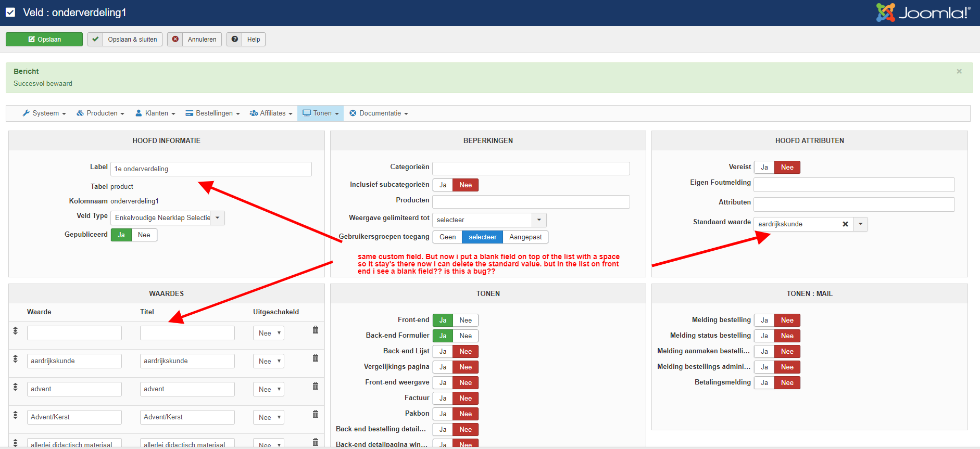Set Front-end to Nee
This screenshot has width=980, height=449.
[466, 320]
